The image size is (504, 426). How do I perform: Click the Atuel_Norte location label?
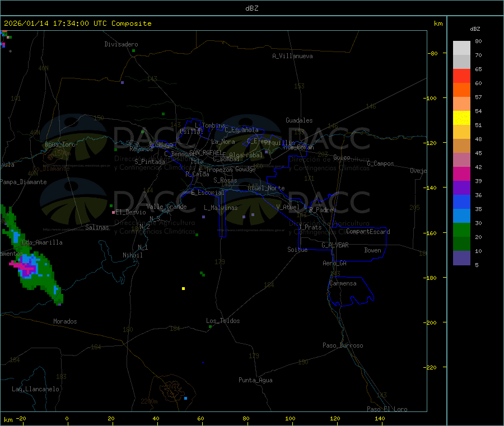tap(266, 188)
